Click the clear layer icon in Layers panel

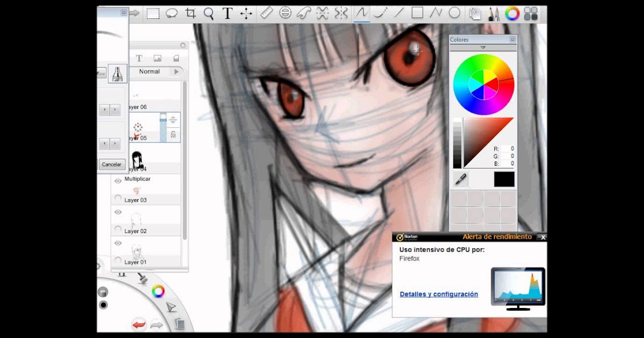(176, 58)
